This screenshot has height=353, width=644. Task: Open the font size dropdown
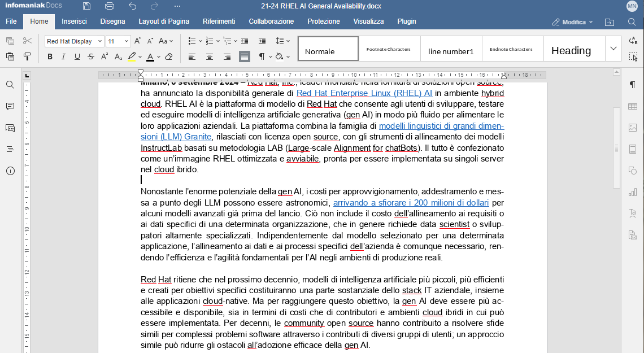(127, 41)
